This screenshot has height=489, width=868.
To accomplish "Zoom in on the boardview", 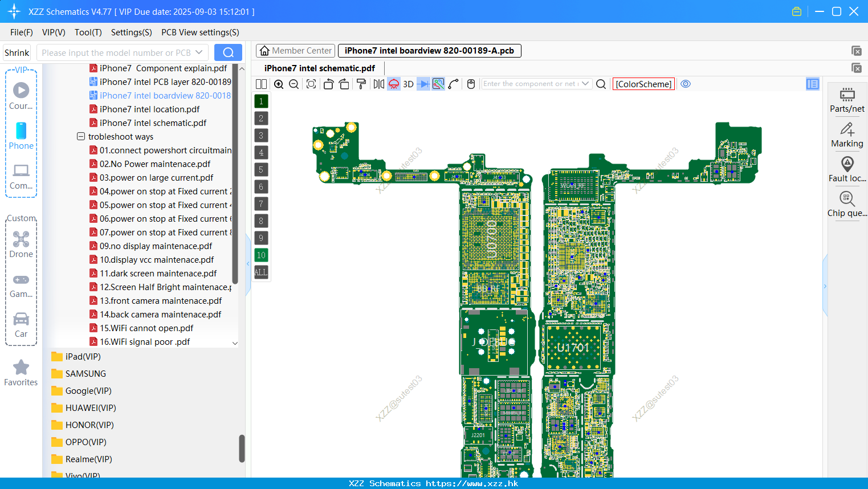I will click(x=279, y=84).
